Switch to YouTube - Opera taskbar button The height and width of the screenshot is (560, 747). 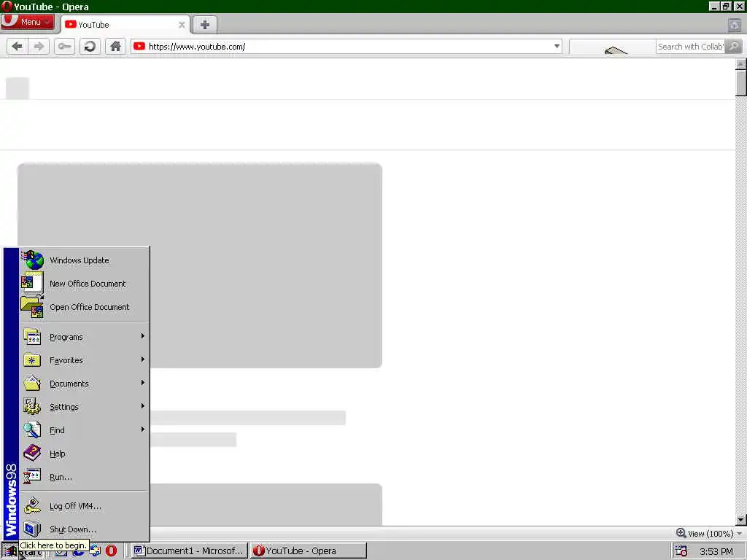(309, 551)
